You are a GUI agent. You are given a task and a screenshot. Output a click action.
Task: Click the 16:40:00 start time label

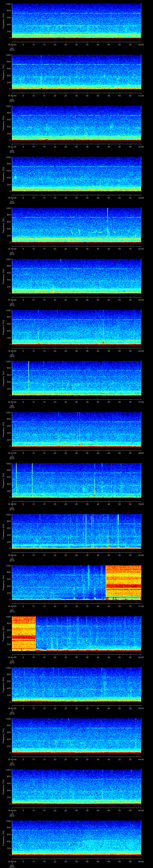[x=12, y=606]
